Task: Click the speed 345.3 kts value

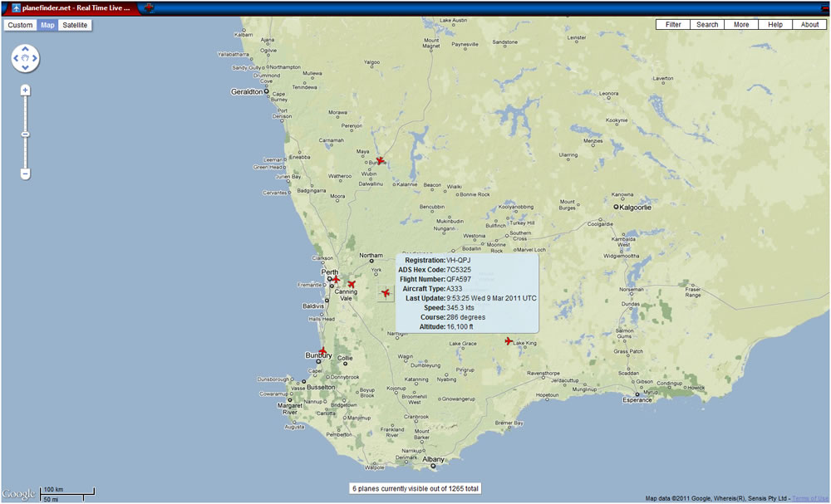Action: (460, 308)
